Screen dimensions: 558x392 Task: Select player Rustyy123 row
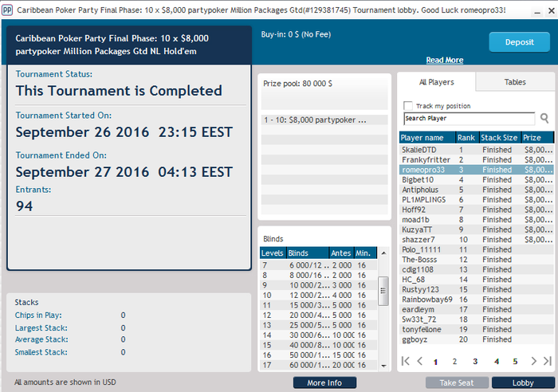point(477,289)
